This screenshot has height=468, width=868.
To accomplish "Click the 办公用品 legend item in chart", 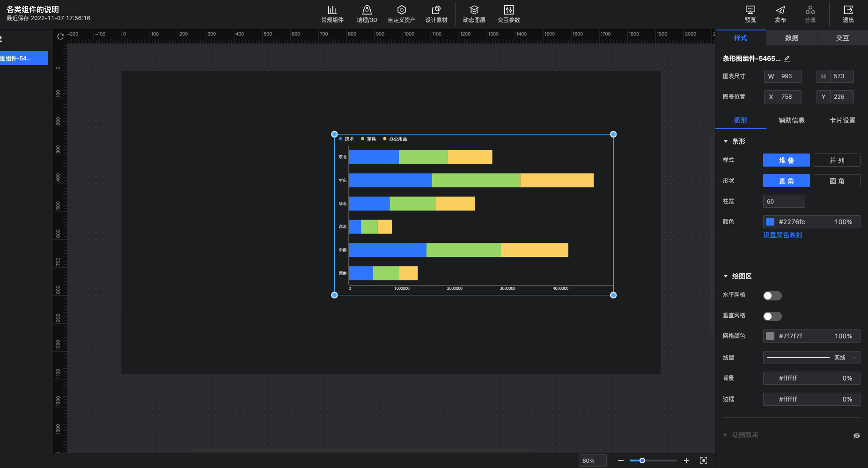I will (395, 139).
